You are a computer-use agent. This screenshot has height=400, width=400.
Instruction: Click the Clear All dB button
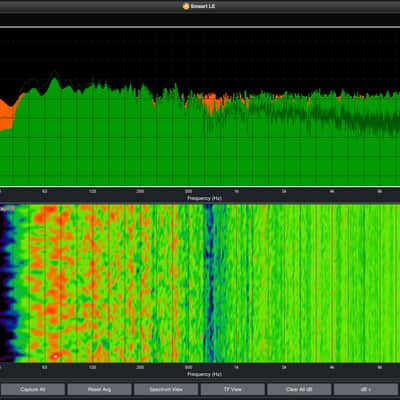click(299, 389)
